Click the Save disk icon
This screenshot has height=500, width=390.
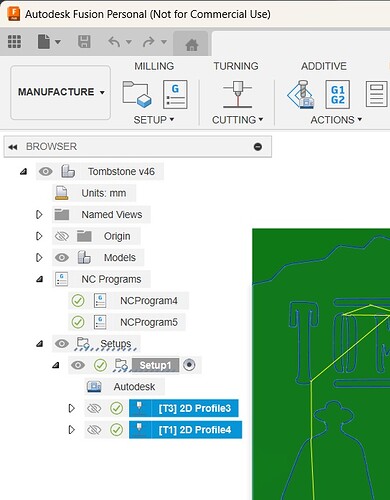[84, 42]
